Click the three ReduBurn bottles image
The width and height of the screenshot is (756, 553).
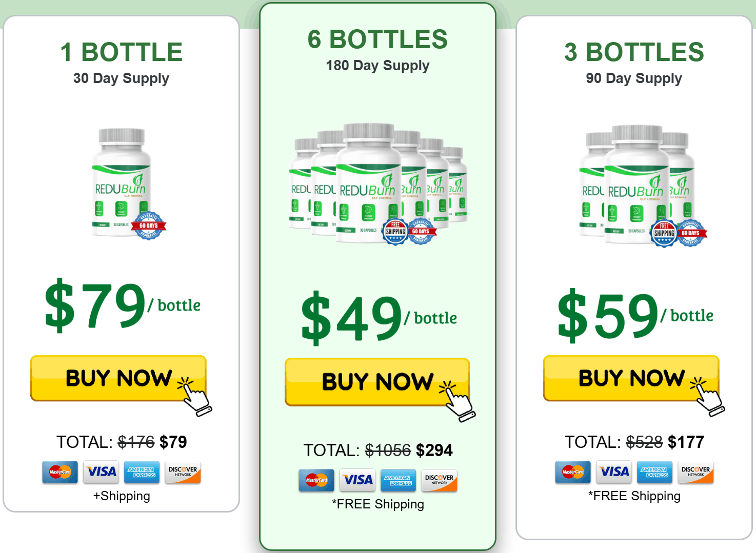[x=636, y=185]
